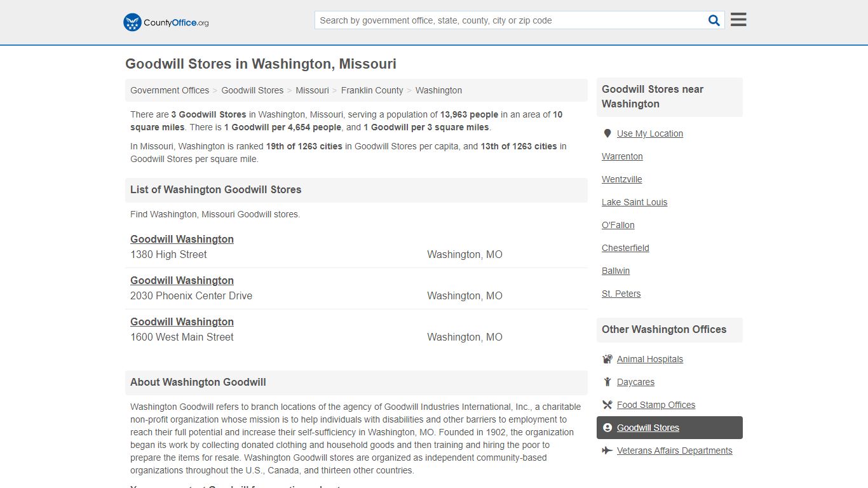Open Goodwill Washington at 1380 High Street

coord(182,239)
